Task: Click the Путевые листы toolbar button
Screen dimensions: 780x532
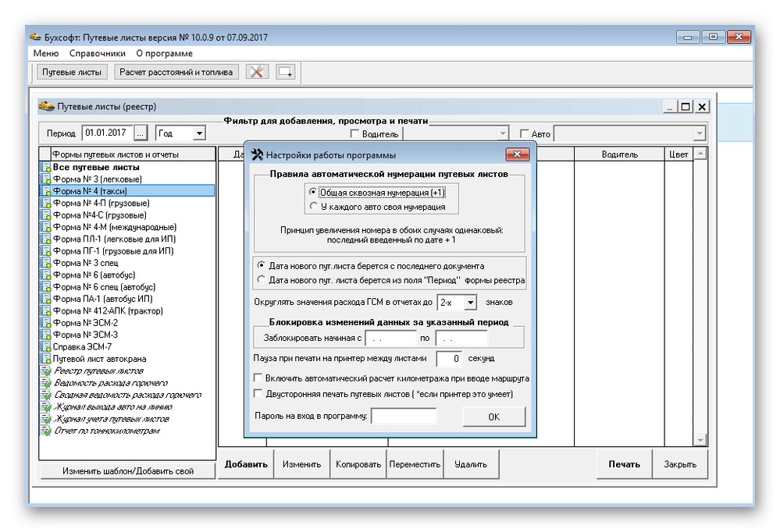Action: point(72,72)
